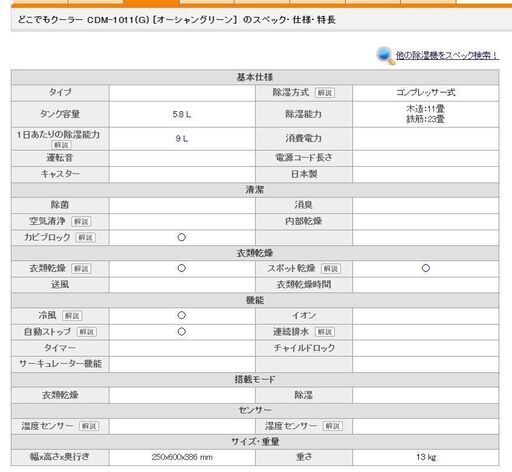Click the 13 kg weight value
512x472 pixels.
point(426,457)
